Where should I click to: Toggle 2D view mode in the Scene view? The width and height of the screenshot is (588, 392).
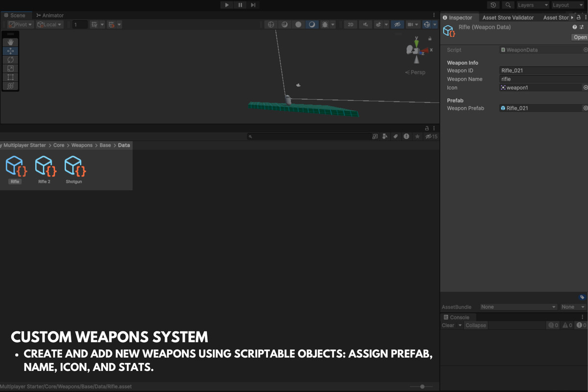pos(350,24)
